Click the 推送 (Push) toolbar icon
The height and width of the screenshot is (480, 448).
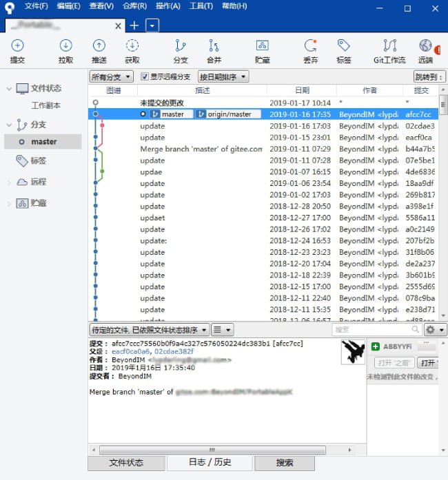(x=99, y=50)
